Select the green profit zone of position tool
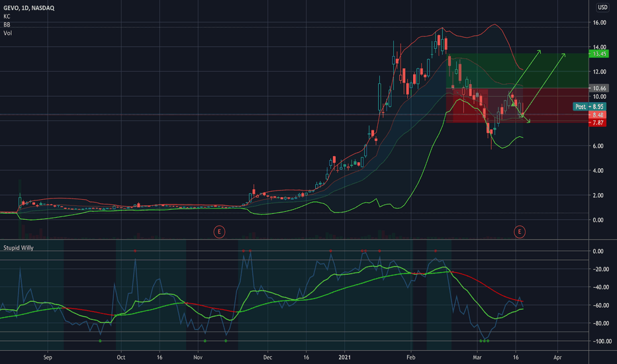 [x=517, y=71]
